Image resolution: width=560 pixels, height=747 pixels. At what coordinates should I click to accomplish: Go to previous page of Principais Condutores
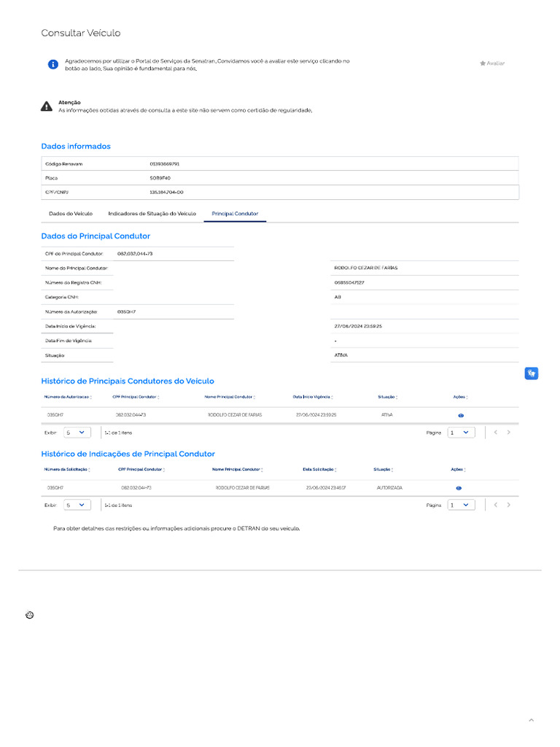point(495,433)
